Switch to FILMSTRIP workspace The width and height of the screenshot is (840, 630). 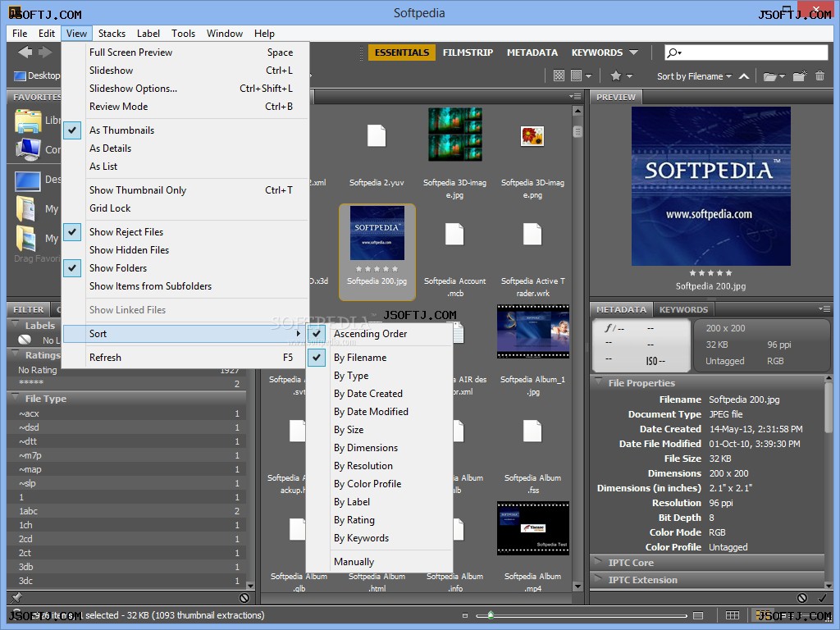pos(468,52)
